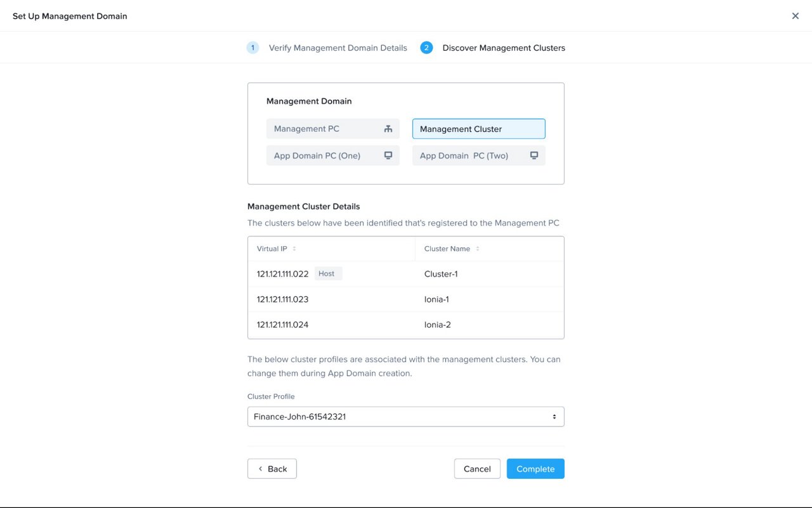Viewport: 812px width, 508px height.
Task: Select the Management Cluster tile
Action: [x=478, y=128]
